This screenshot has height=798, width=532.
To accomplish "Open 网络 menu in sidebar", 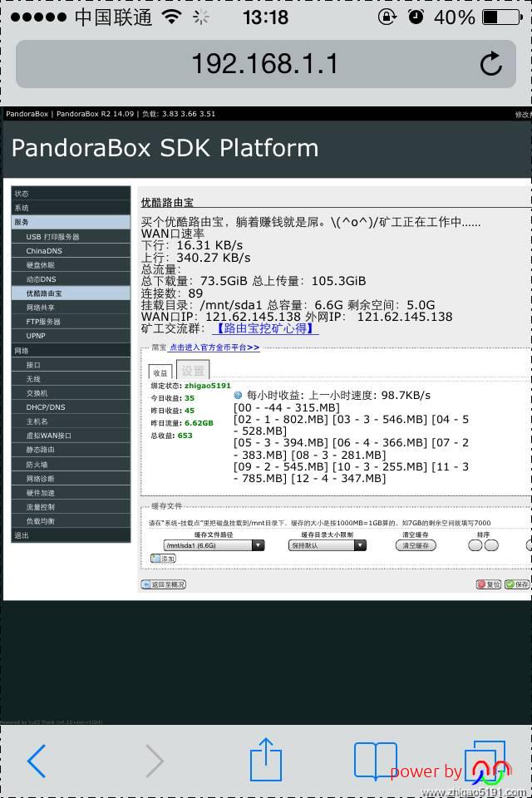I will (71, 351).
